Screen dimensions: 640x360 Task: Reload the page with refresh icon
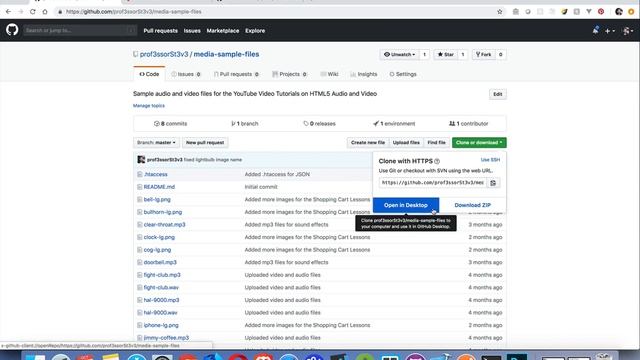click(33, 12)
